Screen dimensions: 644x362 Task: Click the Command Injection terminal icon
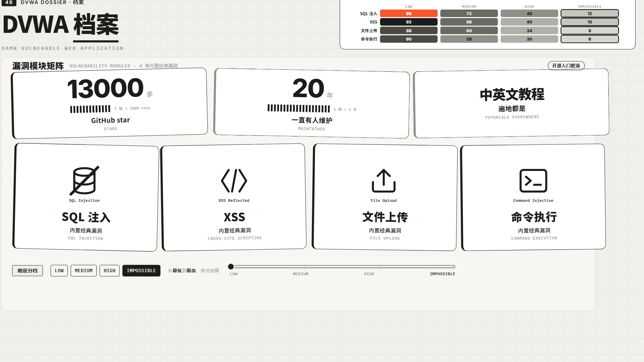point(533,181)
